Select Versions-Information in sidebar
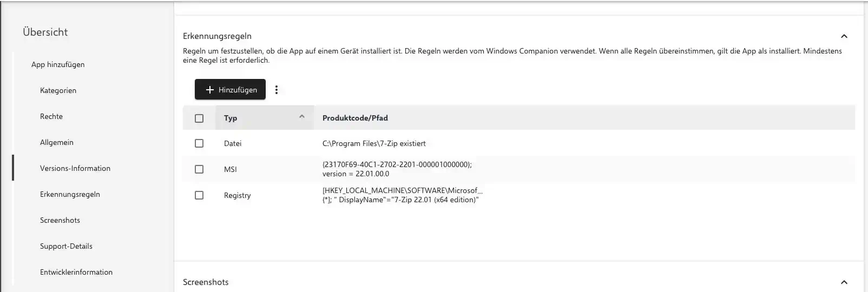This screenshot has height=292, width=868. [75, 168]
